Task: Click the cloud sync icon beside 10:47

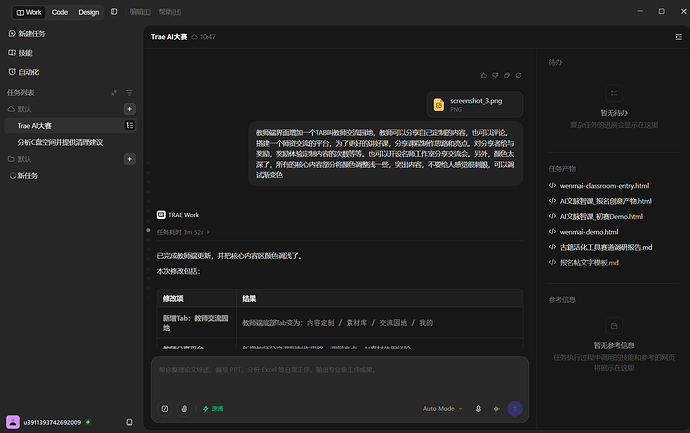Action: tap(195, 37)
